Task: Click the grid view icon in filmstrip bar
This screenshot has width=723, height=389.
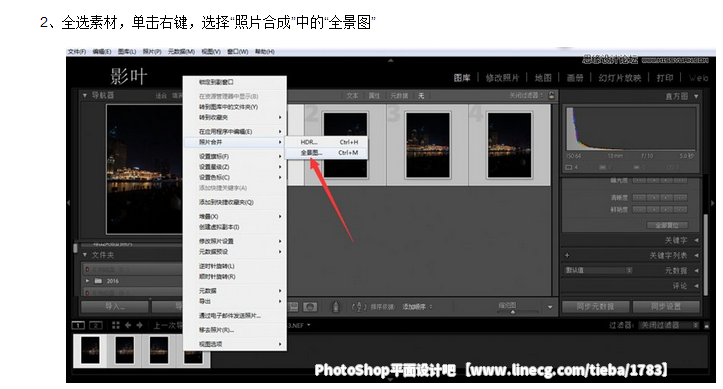Action: 116,325
